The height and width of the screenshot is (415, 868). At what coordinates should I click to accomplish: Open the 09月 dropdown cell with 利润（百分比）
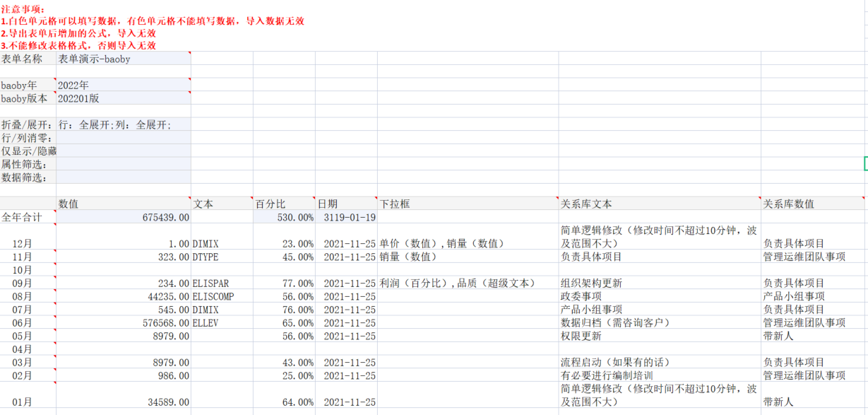468,284
